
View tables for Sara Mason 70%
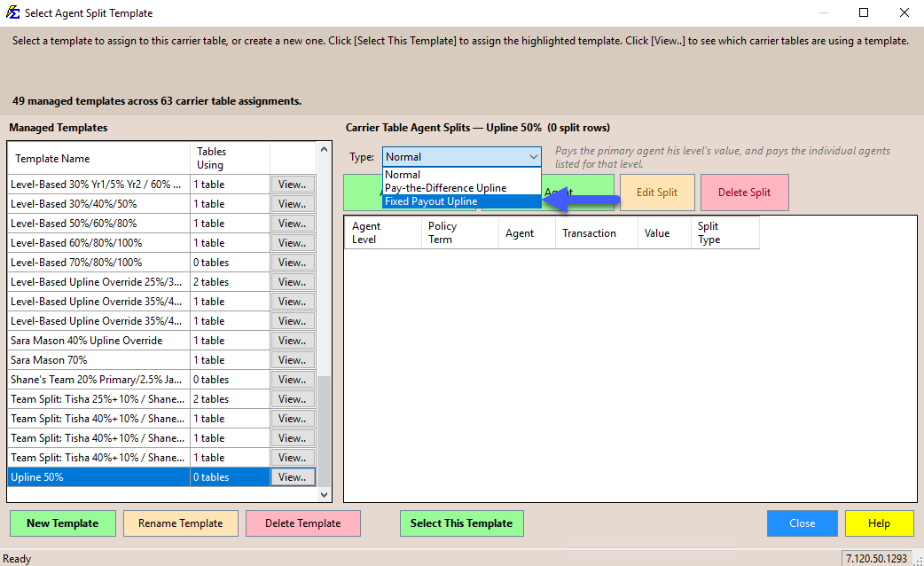click(x=293, y=360)
